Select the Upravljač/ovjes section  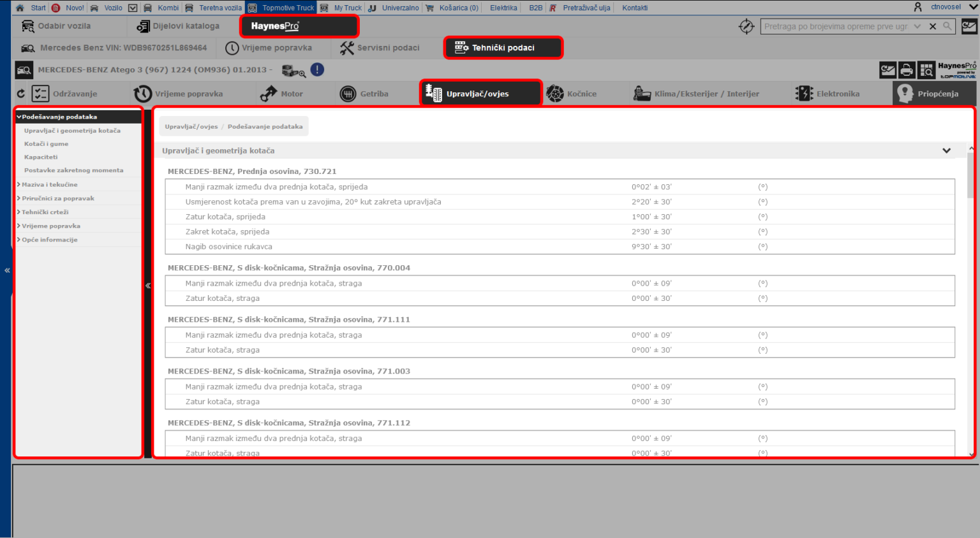(480, 94)
